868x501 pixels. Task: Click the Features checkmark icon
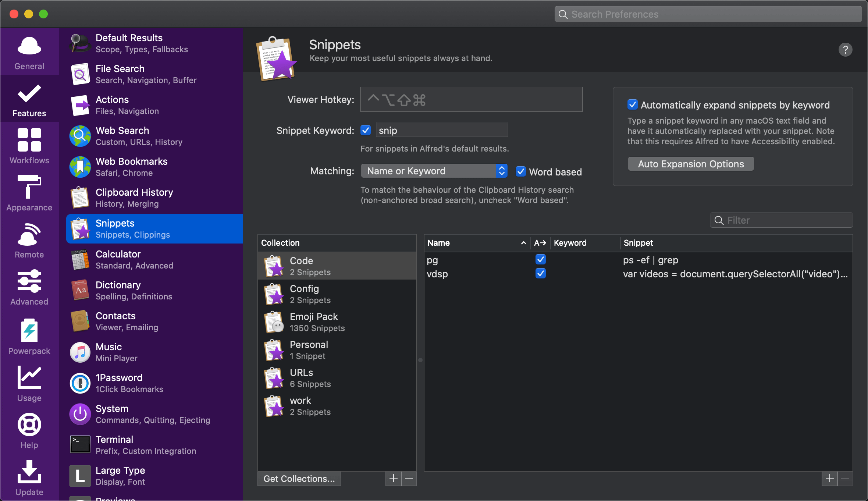(x=29, y=93)
